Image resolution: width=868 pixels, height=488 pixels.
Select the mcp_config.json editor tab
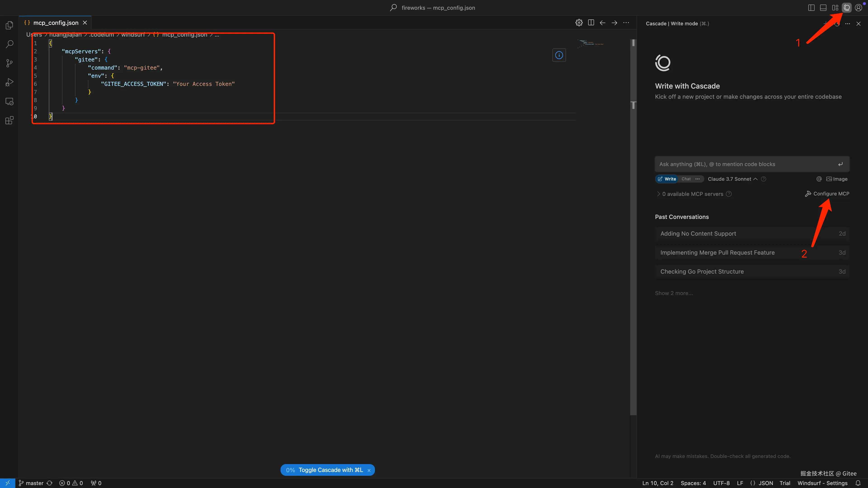click(x=56, y=23)
